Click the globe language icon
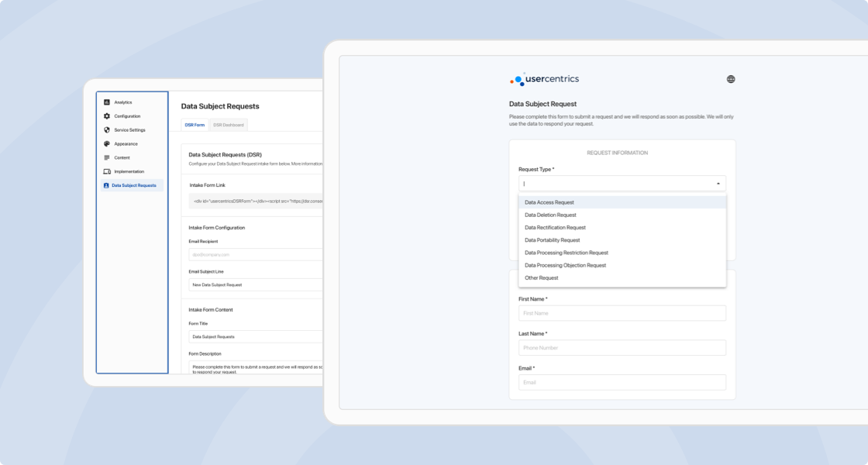 pos(731,79)
